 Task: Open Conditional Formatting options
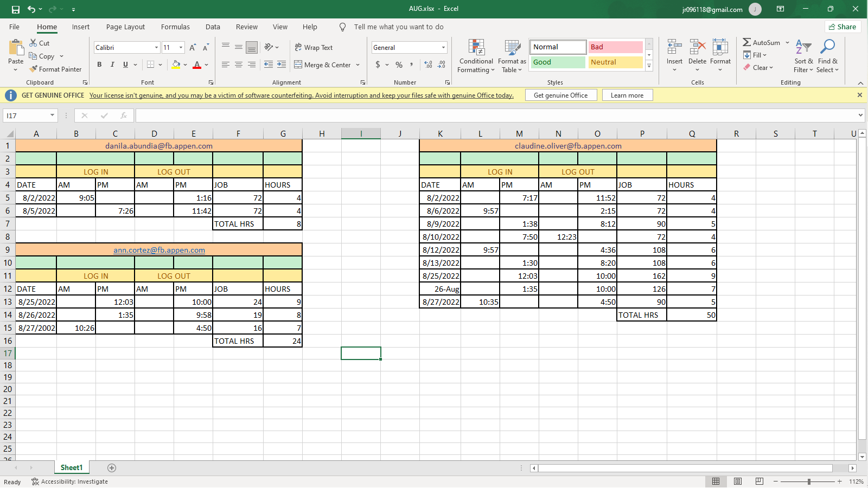click(476, 56)
